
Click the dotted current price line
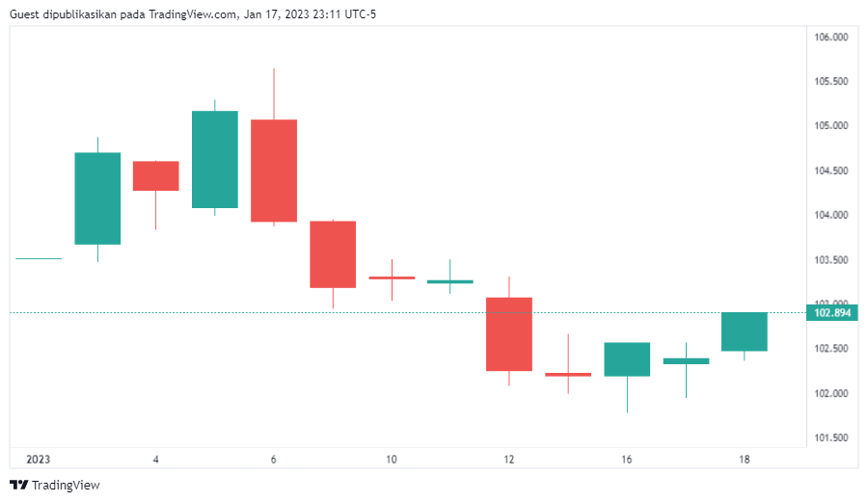(x=289, y=312)
